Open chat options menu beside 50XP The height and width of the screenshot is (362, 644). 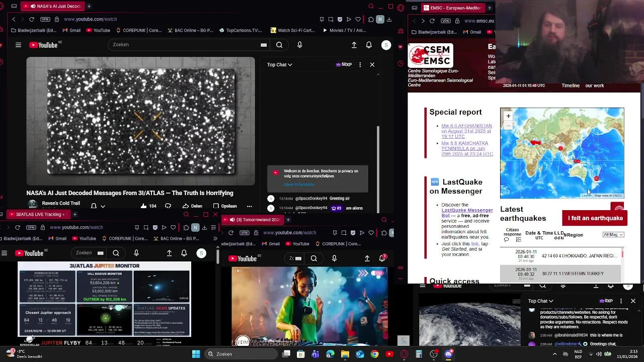click(360, 64)
